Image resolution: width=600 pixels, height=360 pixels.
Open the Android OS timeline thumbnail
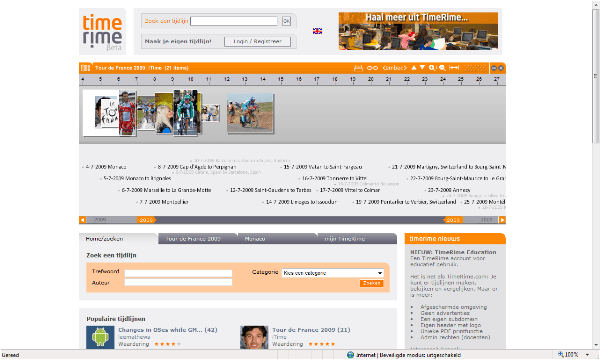click(x=100, y=337)
